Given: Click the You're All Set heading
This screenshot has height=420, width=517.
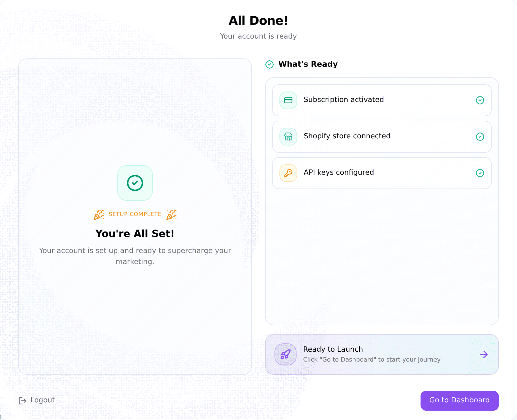Looking at the screenshot, I should click(x=135, y=233).
